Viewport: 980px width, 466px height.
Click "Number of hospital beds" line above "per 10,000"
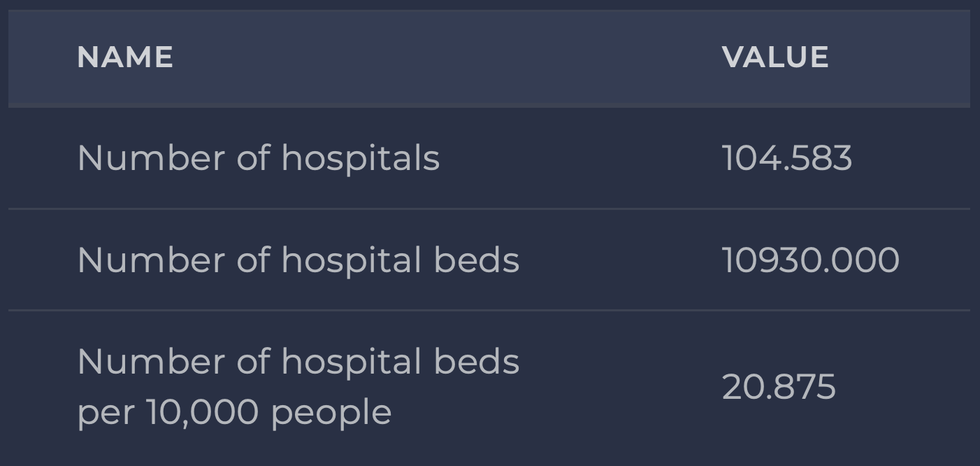click(x=298, y=362)
